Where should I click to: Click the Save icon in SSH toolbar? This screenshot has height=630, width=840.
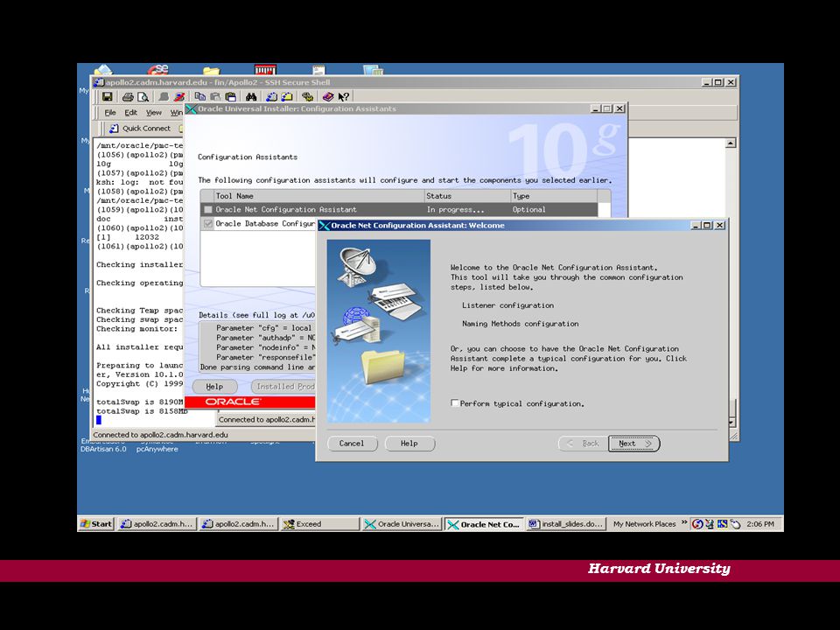[107, 97]
